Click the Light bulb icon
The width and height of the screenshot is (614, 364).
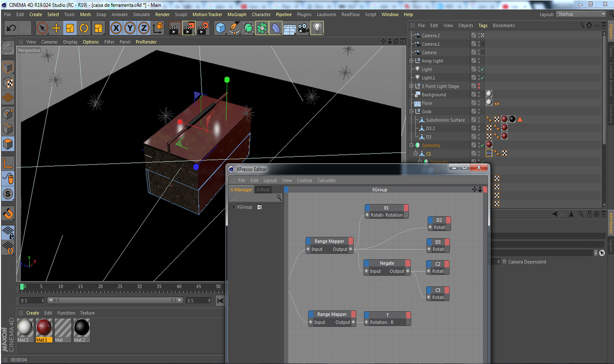(317, 28)
